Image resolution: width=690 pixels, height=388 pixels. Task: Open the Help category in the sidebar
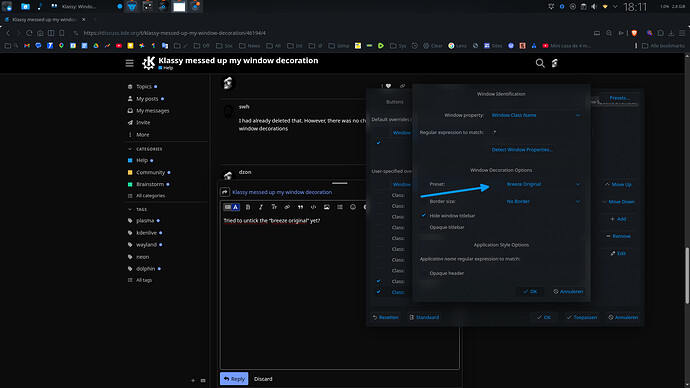point(142,161)
